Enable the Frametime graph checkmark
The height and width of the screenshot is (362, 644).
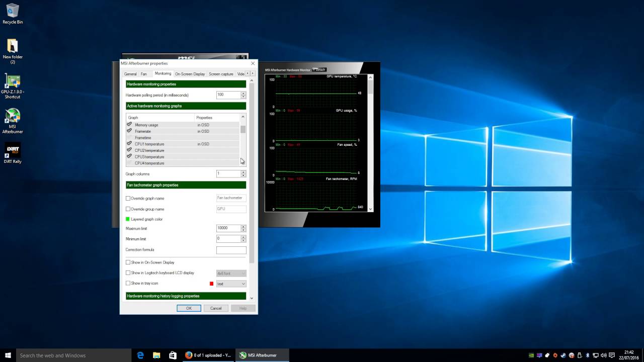[129, 137]
